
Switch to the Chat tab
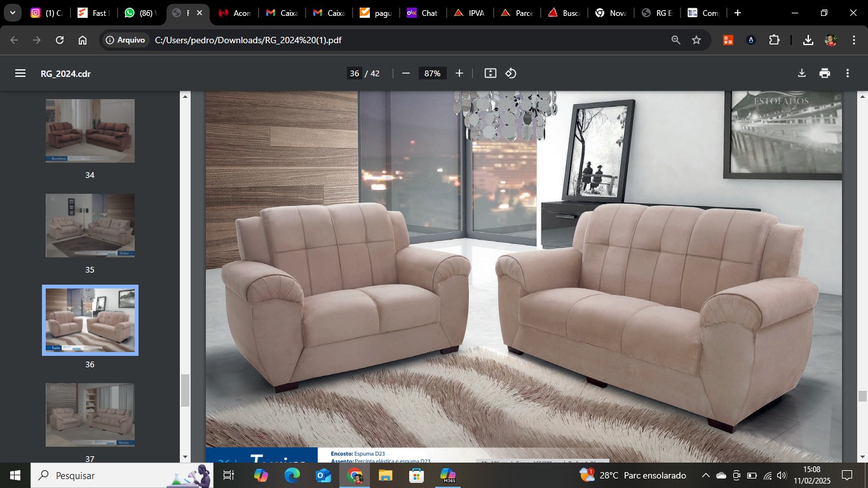tap(423, 13)
